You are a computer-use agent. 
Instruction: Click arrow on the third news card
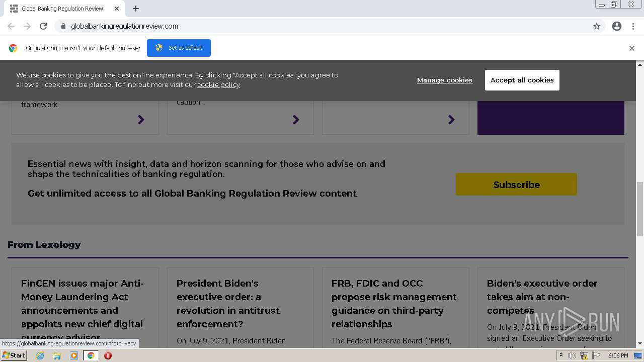[451, 120]
